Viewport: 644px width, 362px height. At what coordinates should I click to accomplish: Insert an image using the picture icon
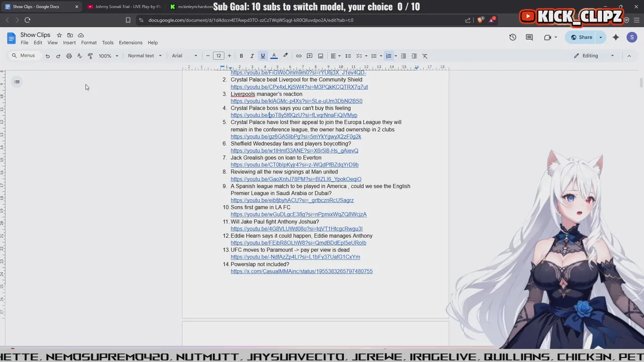(x=320, y=56)
